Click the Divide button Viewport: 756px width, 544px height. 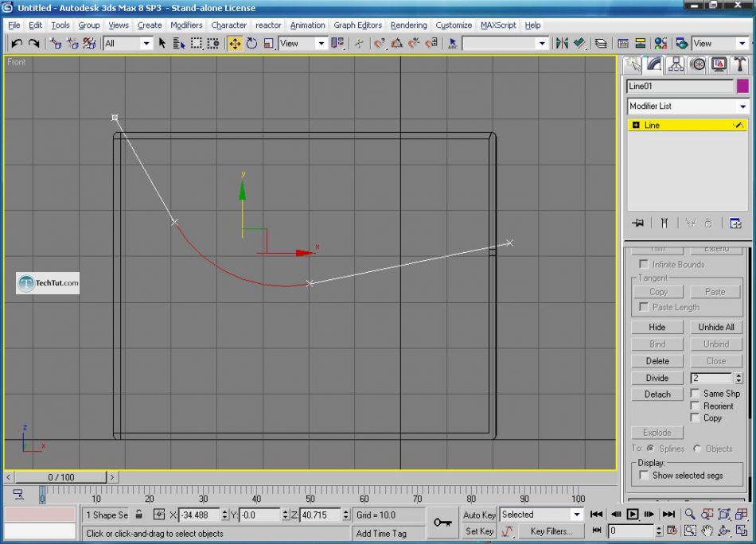[657, 378]
